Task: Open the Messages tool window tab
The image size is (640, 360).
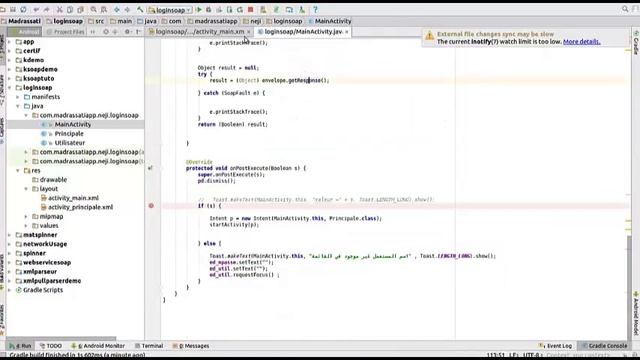Action: point(191,346)
